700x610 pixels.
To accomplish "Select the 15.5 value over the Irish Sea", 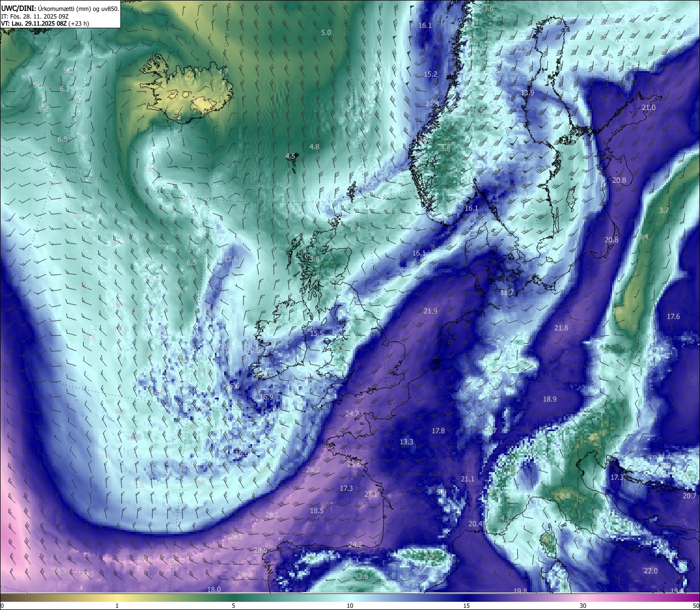I will coord(317,333).
